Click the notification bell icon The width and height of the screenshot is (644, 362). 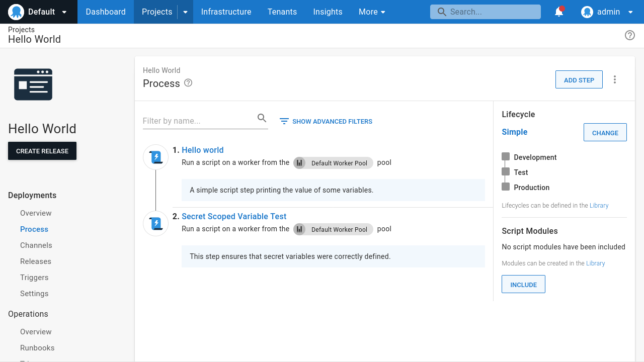558,12
